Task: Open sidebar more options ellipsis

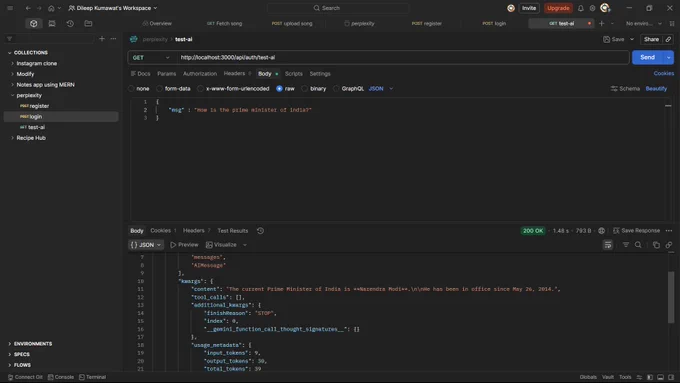Action: [x=113, y=39]
